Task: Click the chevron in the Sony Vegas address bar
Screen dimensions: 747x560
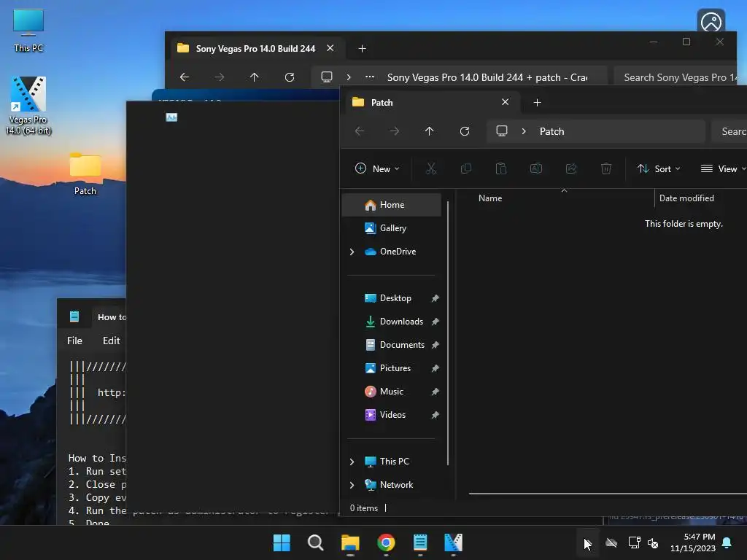Action: tap(349, 77)
